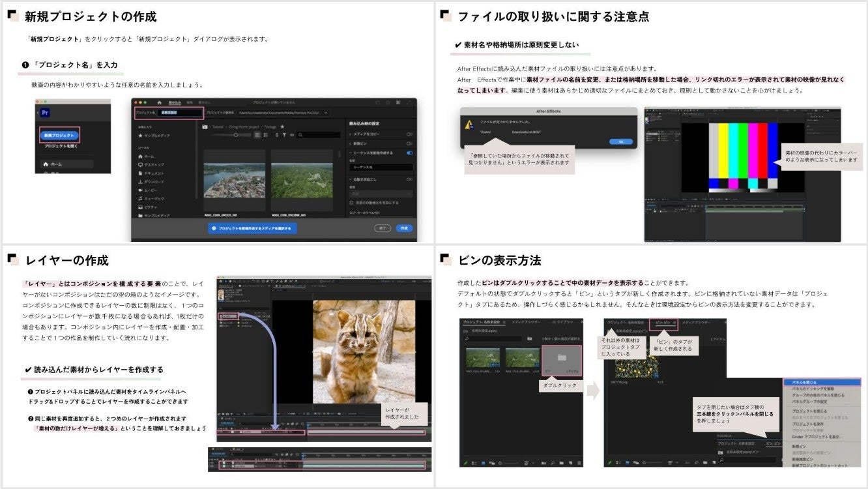Click プロジェクトを開く in the Premiere start panel
868x489 pixels.
click(x=61, y=147)
